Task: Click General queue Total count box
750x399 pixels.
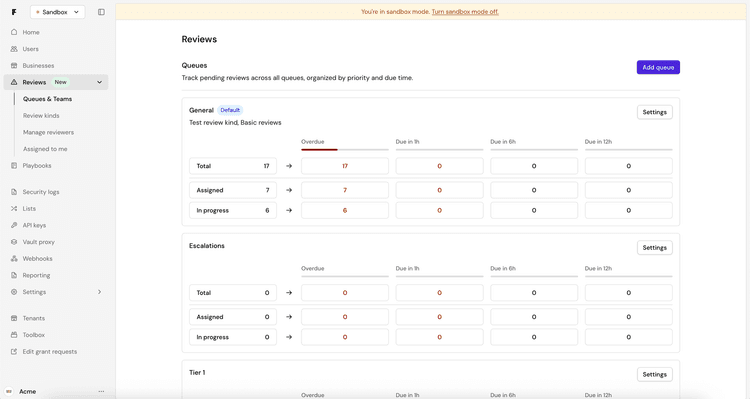Action: pos(233,166)
